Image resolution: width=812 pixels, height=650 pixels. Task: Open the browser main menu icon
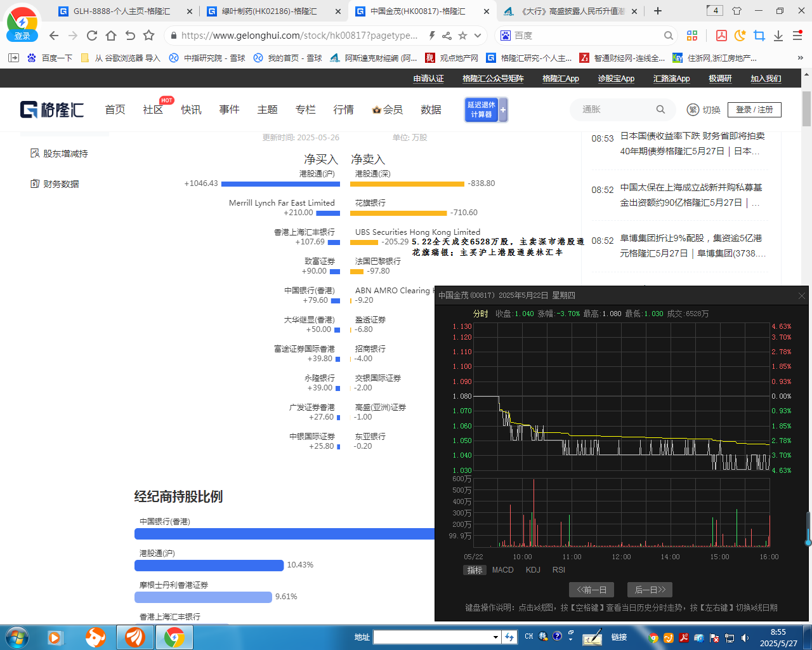797,36
